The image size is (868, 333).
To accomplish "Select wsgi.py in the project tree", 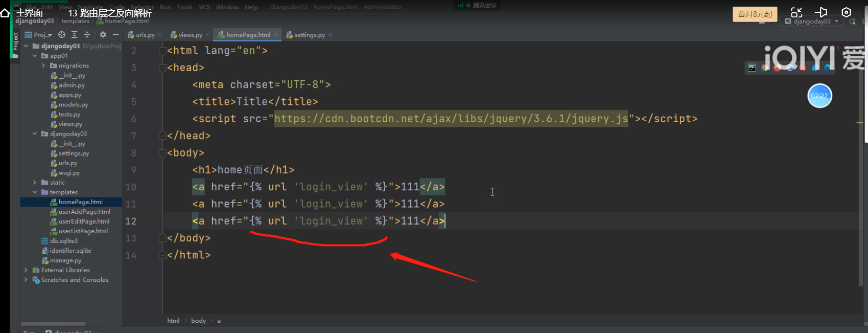I will (x=65, y=173).
